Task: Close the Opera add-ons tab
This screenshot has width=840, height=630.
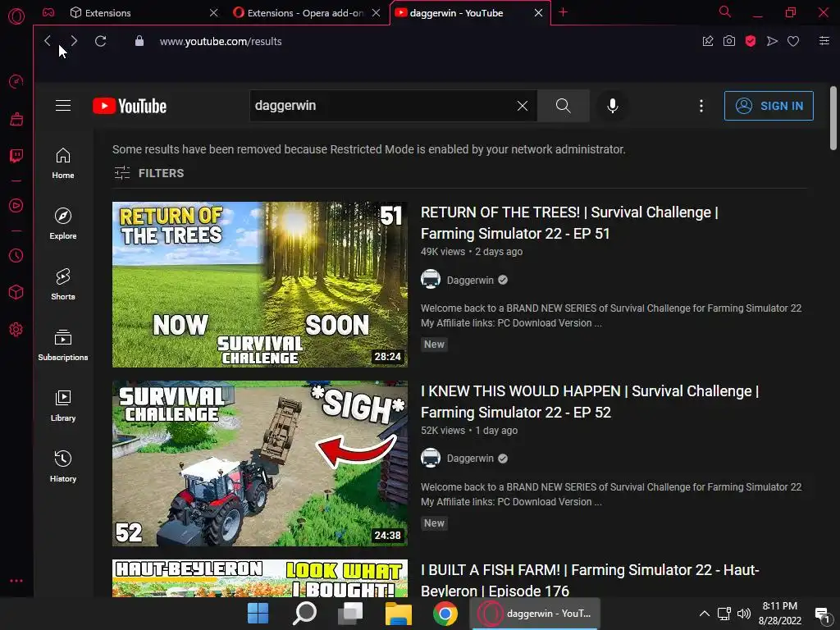Action: (376, 13)
